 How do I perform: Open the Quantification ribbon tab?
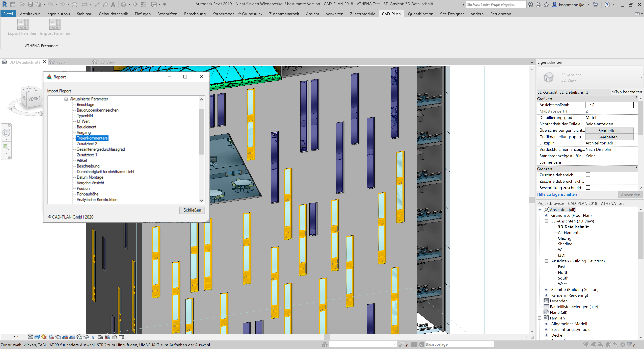[x=420, y=14]
